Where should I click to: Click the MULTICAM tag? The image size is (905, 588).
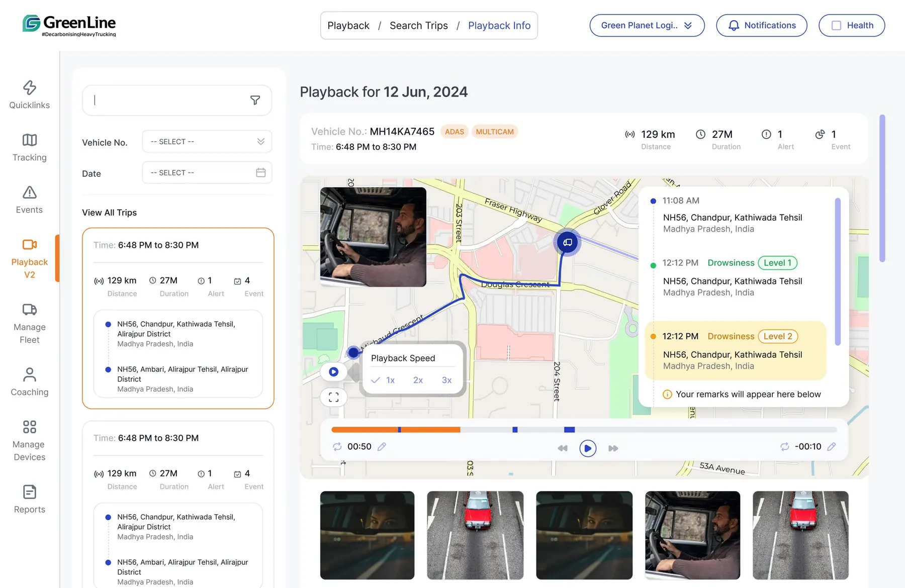click(x=495, y=132)
